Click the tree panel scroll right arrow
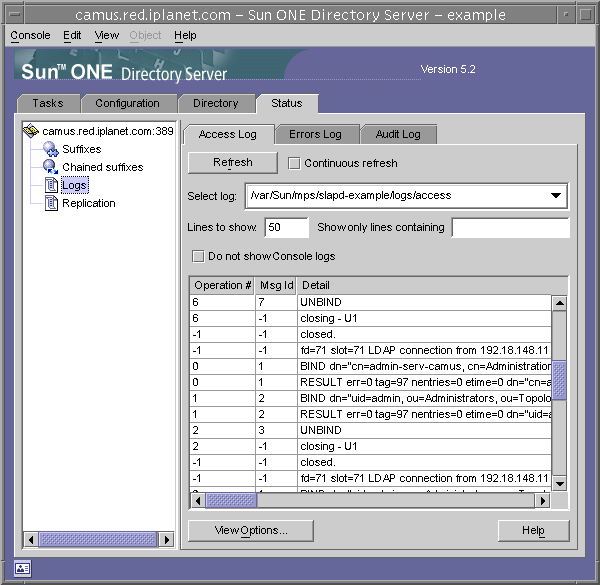The height and width of the screenshot is (585, 600). [166, 540]
